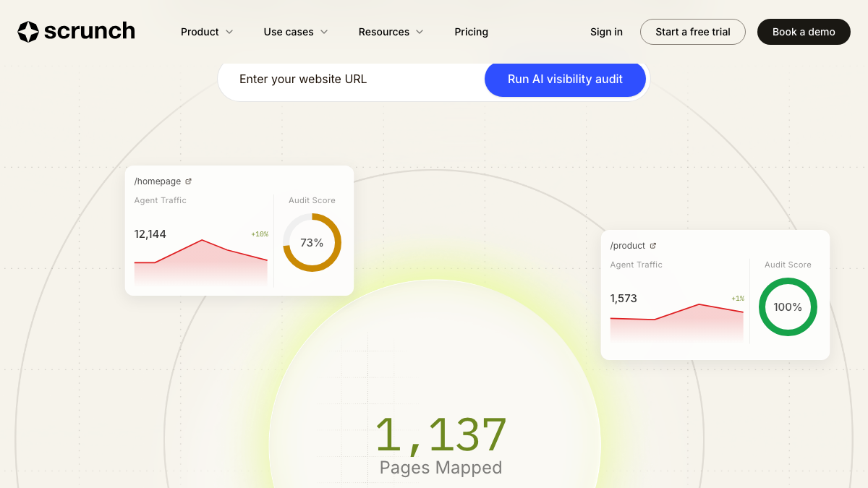Image resolution: width=868 pixels, height=488 pixels.
Task: Click the Book a demo button
Action: click(804, 32)
